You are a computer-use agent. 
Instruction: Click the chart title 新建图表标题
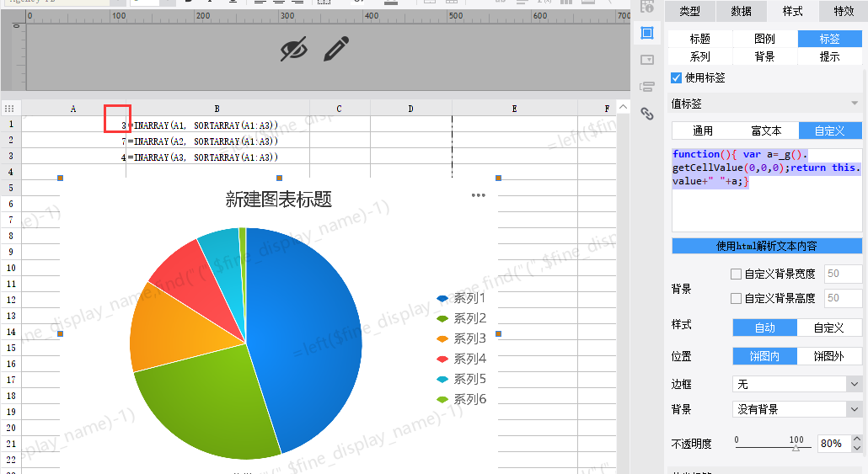coord(278,199)
